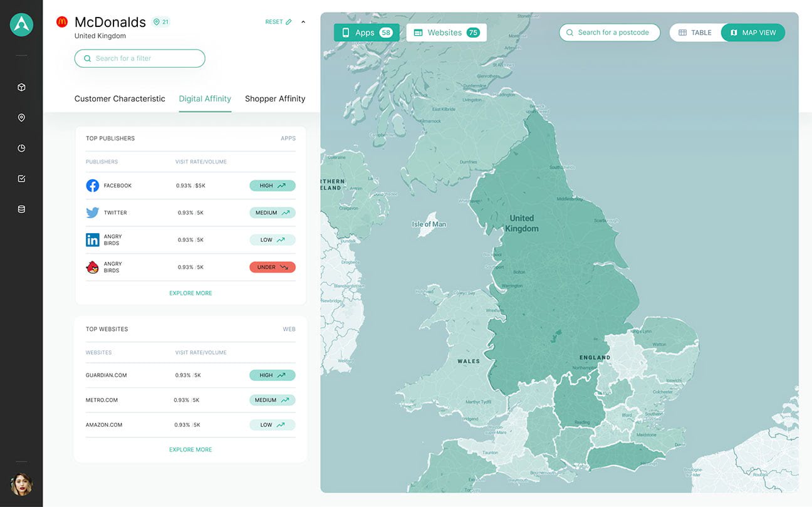
Task: Explore more top websites
Action: [x=190, y=449]
